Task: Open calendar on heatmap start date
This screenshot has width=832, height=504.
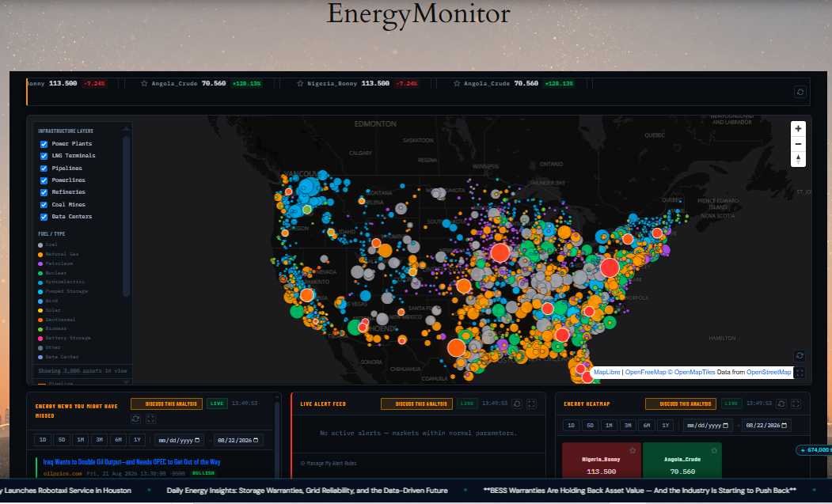Action: [x=726, y=426]
